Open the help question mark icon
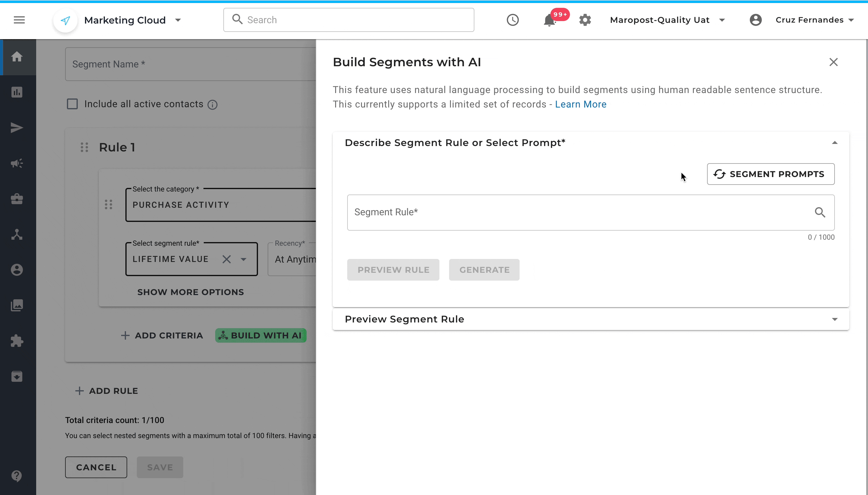868x495 pixels. (17, 476)
